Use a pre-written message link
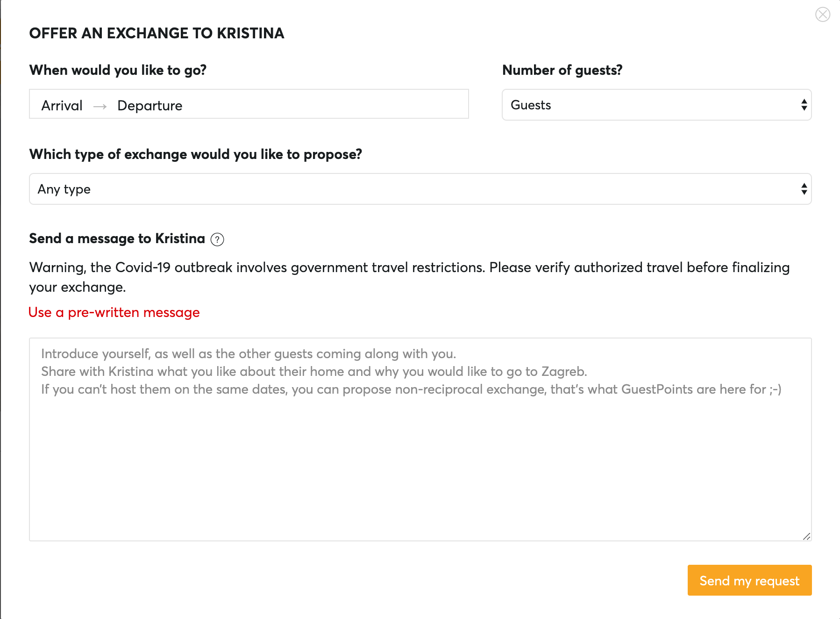840x619 pixels. (x=114, y=312)
